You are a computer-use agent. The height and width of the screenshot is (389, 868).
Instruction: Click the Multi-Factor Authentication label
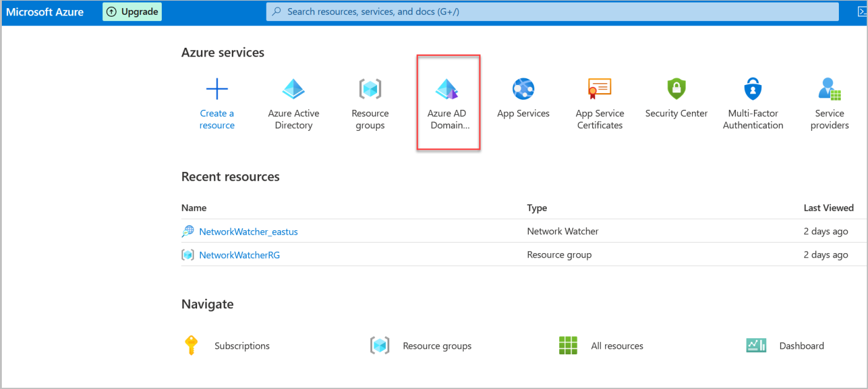point(753,119)
